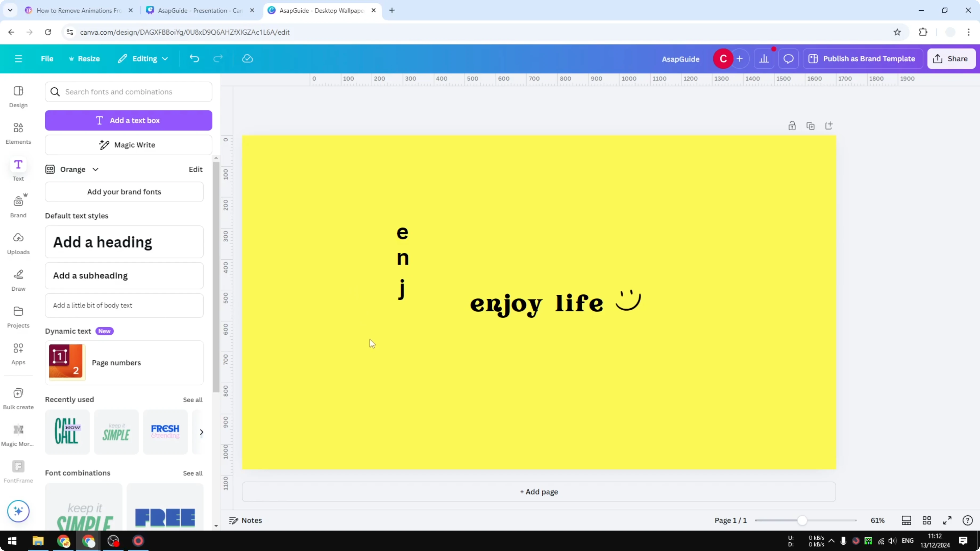Open the comments panel
The height and width of the screenshot is (551, 980).
point(788,58)
